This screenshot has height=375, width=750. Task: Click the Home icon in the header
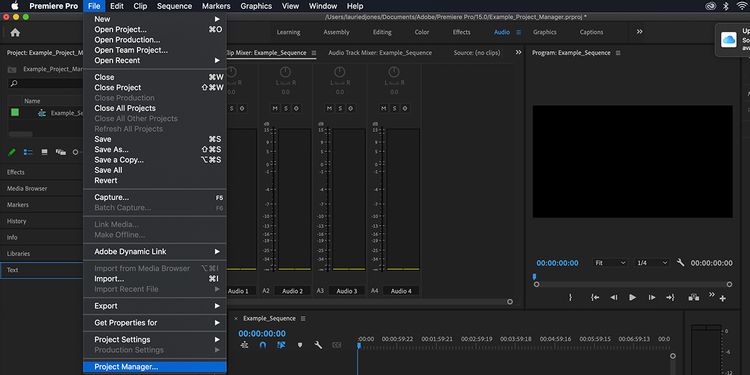[15, 33]
